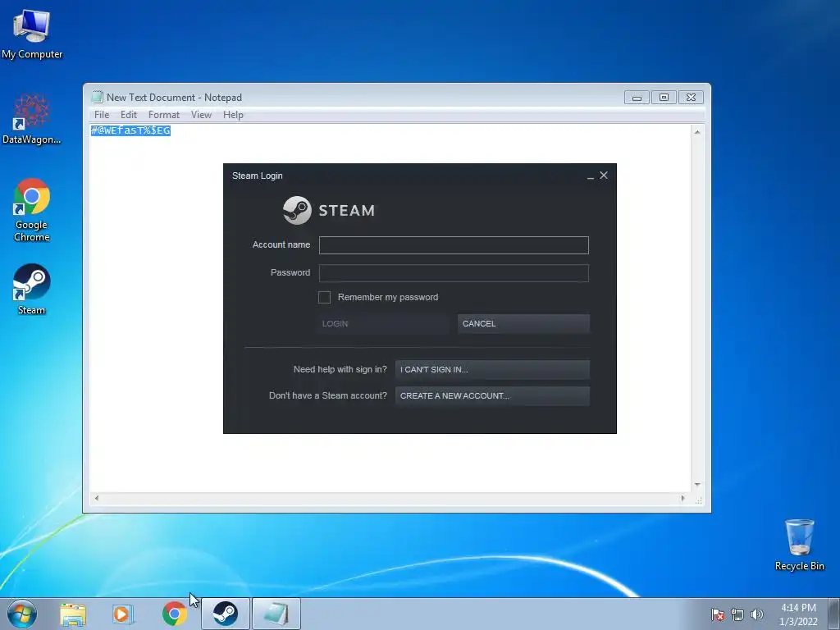The width and height of the screenshot is (840, 630).
Task: Click I CAN'T SIGN IN button
Action: click(x=492, y=370)
